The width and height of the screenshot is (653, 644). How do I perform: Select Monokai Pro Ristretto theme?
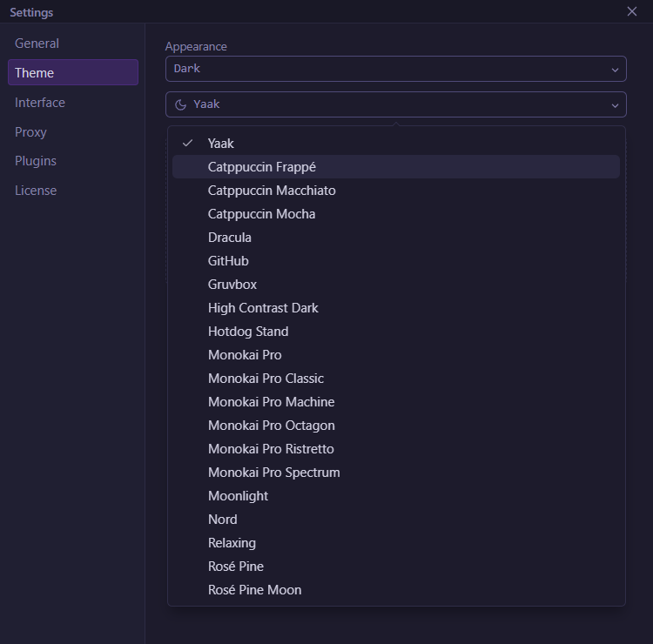coord(271,449)
